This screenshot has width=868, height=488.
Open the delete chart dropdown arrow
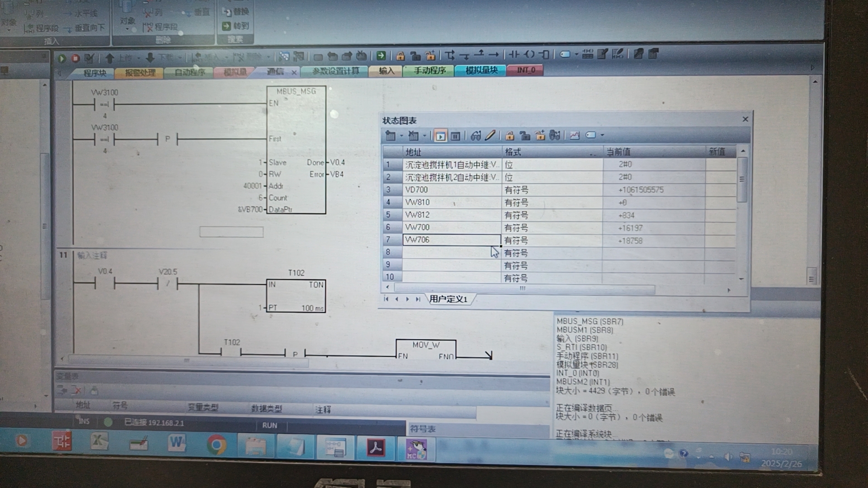[425, 136]
